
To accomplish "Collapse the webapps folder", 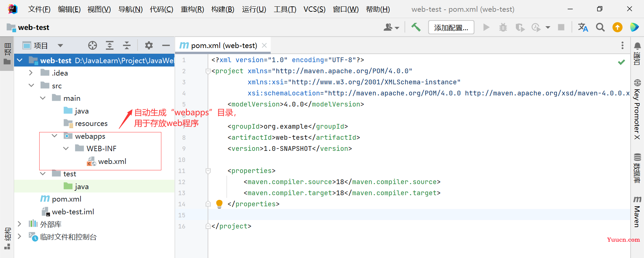I will tap(54, 136).
